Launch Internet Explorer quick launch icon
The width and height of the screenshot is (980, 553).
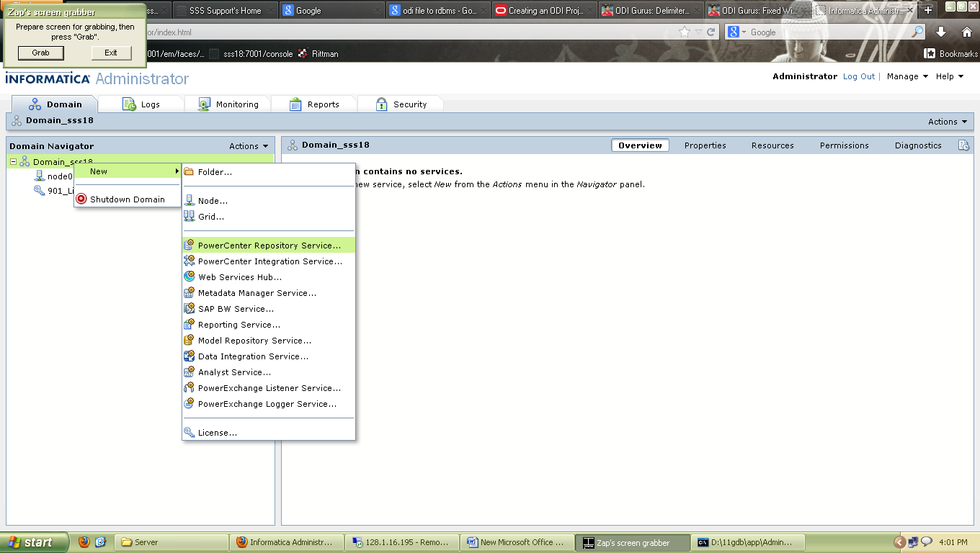[101, 542]
